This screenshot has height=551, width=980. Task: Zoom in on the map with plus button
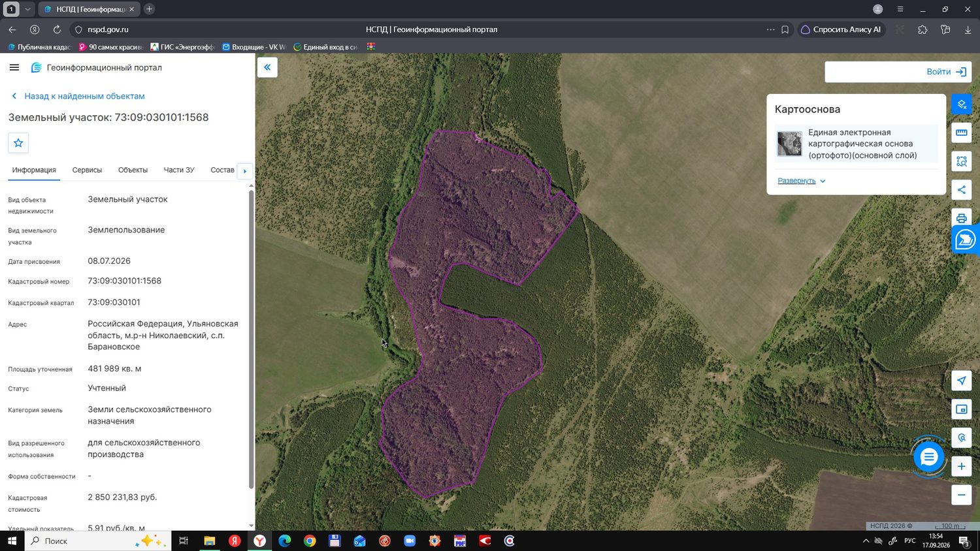coord(962,466)
